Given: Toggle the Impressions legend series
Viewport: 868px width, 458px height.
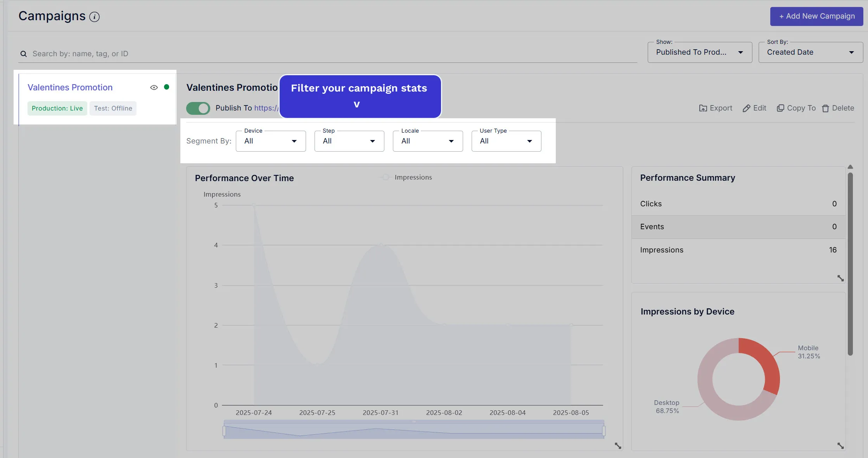Looking at the screenshot, I should [x=406, y=177].
